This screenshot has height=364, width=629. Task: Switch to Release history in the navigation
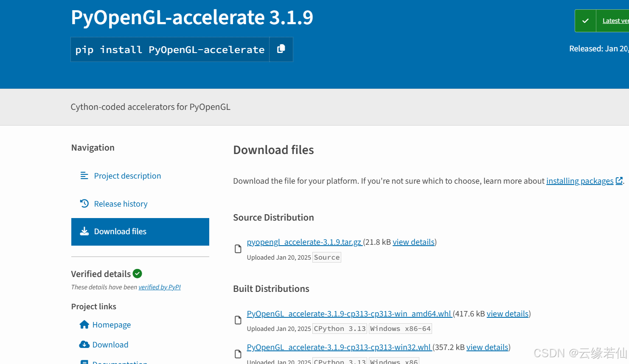121,204
